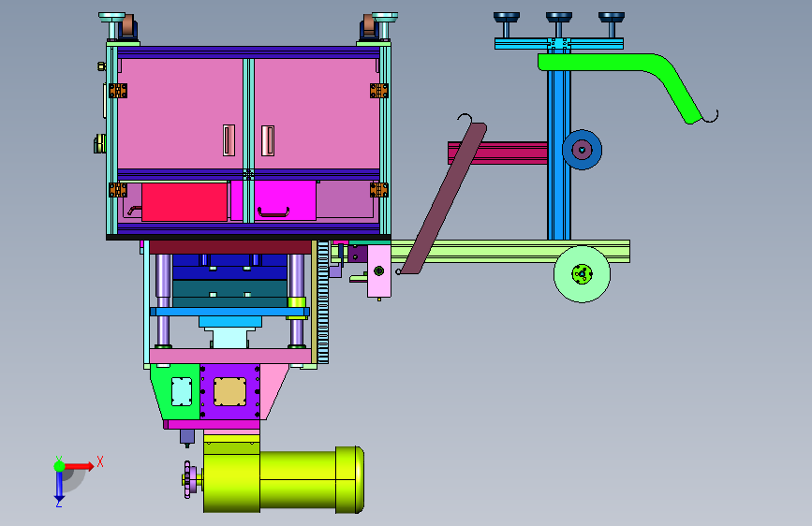Pick the pink sloped gearbox side bracket
The height and width of the screenshot is (526, 812).
(274, 391)
